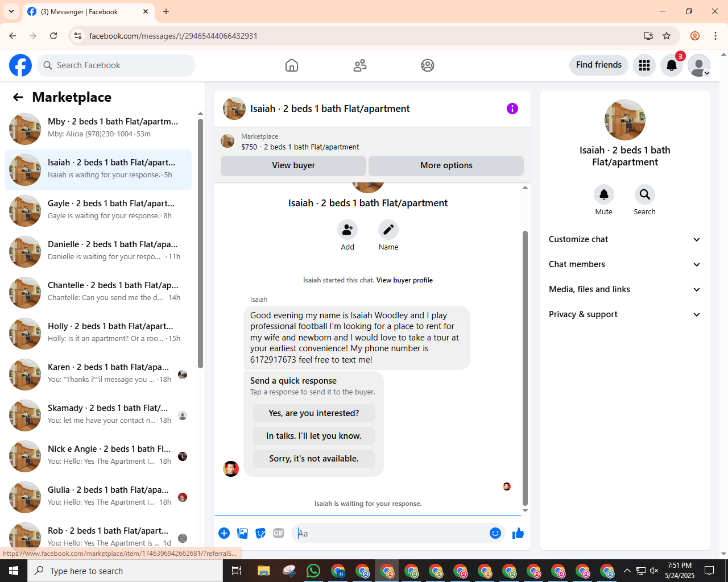Click the Facebook logo

point(20,65)
